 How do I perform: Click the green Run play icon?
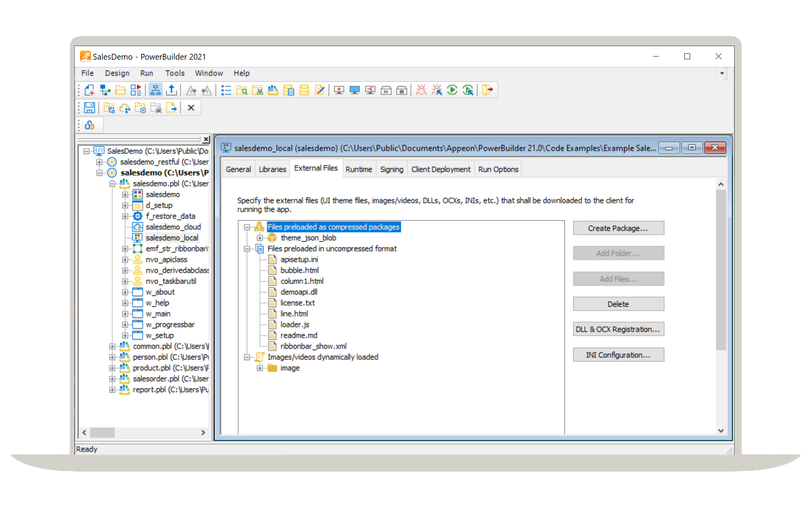point(452,90)
